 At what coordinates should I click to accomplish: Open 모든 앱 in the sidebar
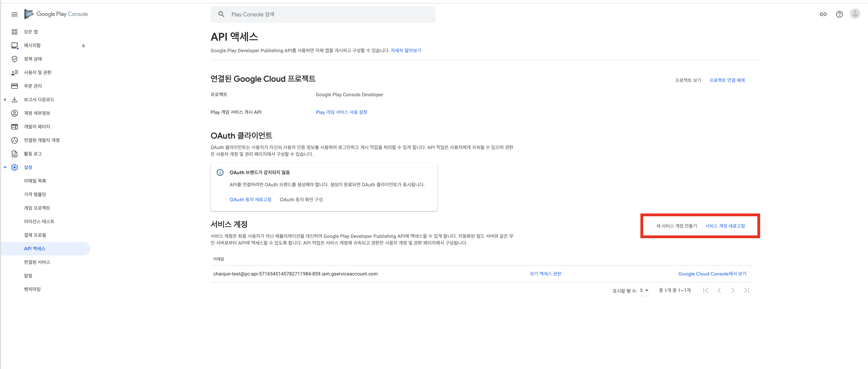pyautogui.click(x=31, y=32)
